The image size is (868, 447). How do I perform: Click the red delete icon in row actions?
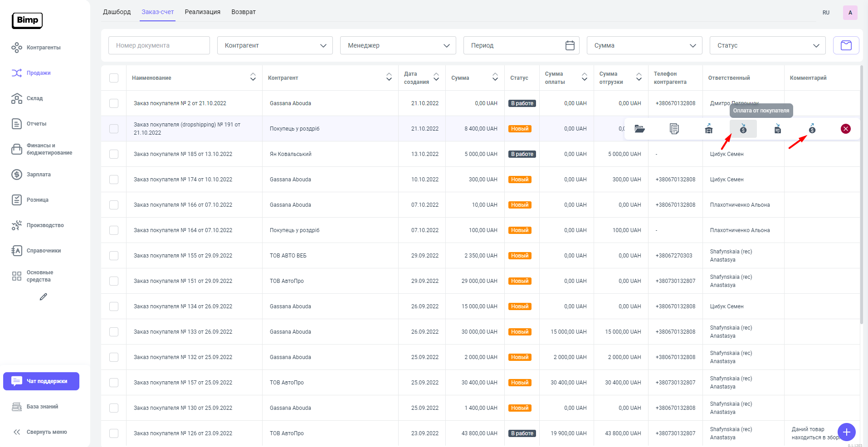845,129
